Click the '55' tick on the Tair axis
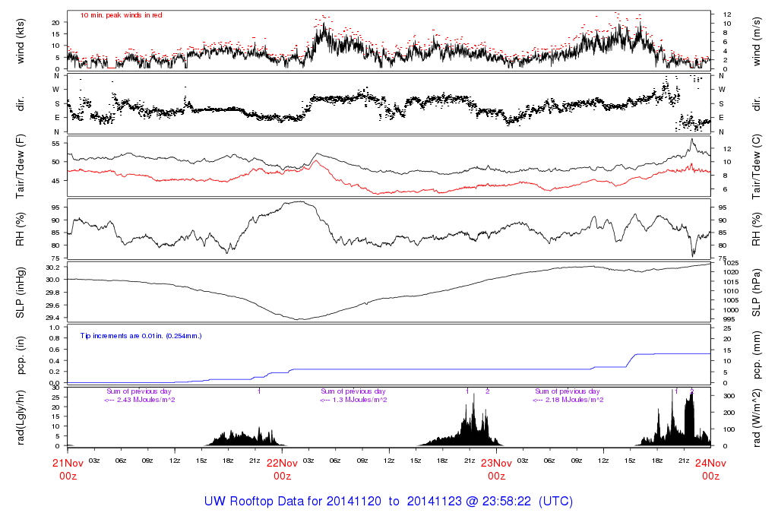The image size is (778, 532). [55, 144]
